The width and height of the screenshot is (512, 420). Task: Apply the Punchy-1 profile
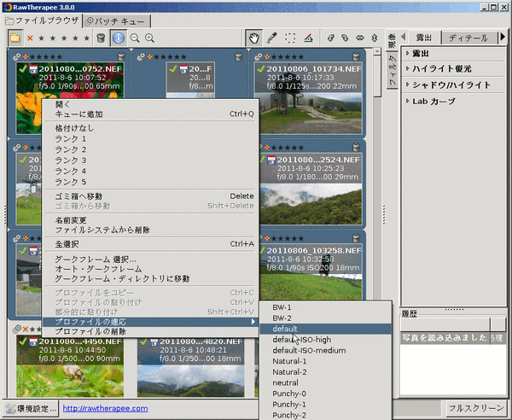pyautogui.click(x=326, y=405)
